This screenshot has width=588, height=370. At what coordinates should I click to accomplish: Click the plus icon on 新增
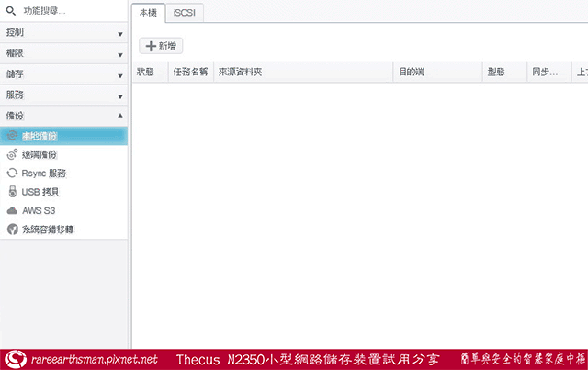click(152, 45)
